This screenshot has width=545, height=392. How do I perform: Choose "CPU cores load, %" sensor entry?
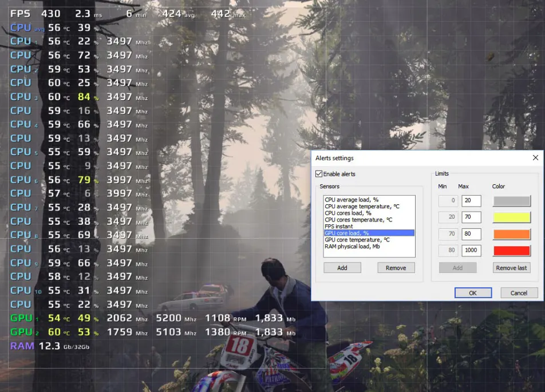point(348,213)
